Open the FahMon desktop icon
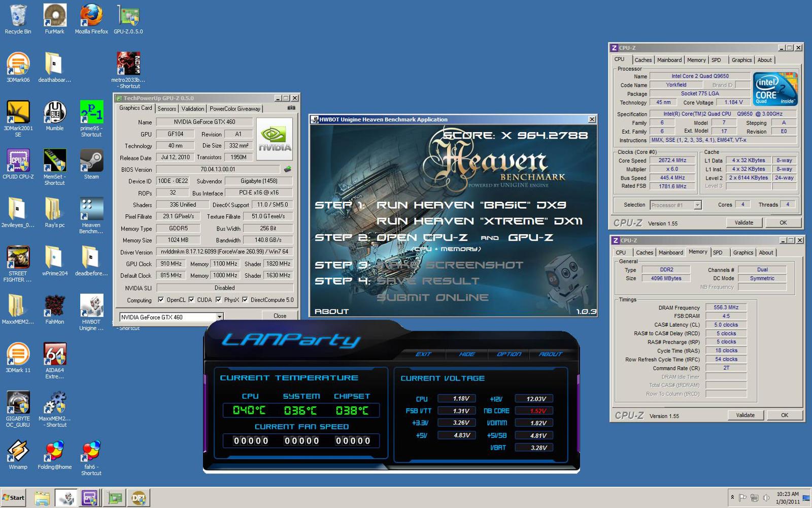 [x=54, y=309]
